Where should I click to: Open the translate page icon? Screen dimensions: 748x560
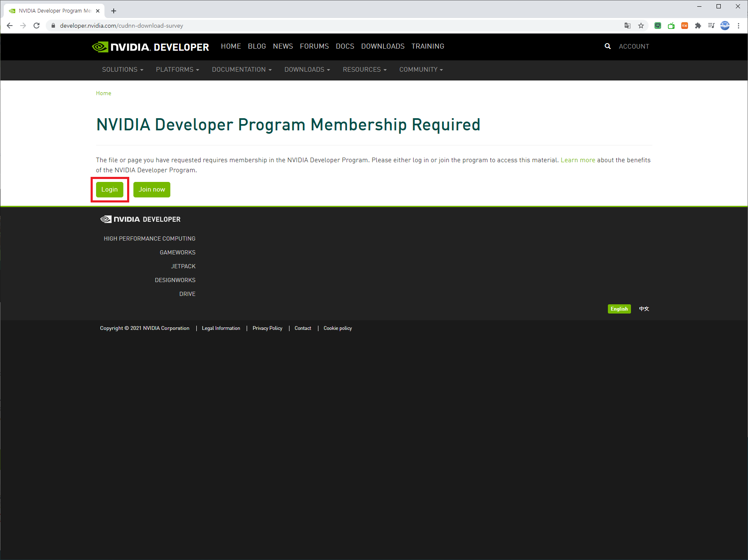pos(628,26)
